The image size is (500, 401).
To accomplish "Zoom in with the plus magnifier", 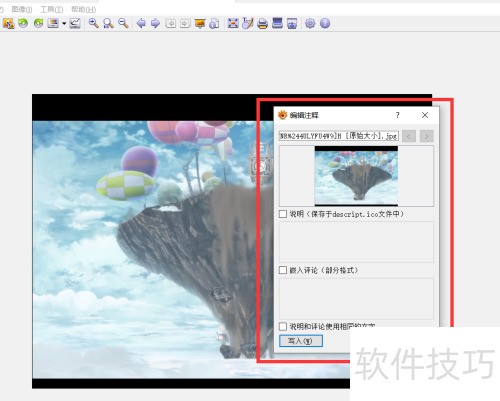I will point(93,23).
